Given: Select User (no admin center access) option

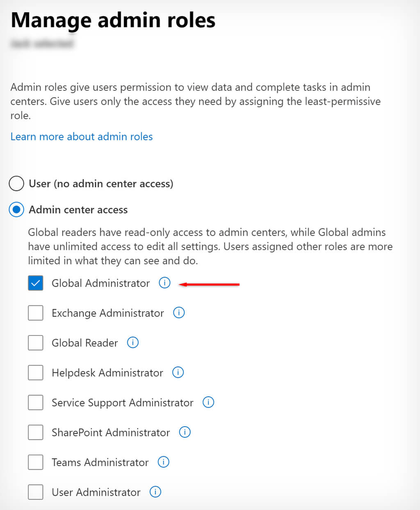Looking at the screenshot, I should pyautogui.click(x=16, y=184).
